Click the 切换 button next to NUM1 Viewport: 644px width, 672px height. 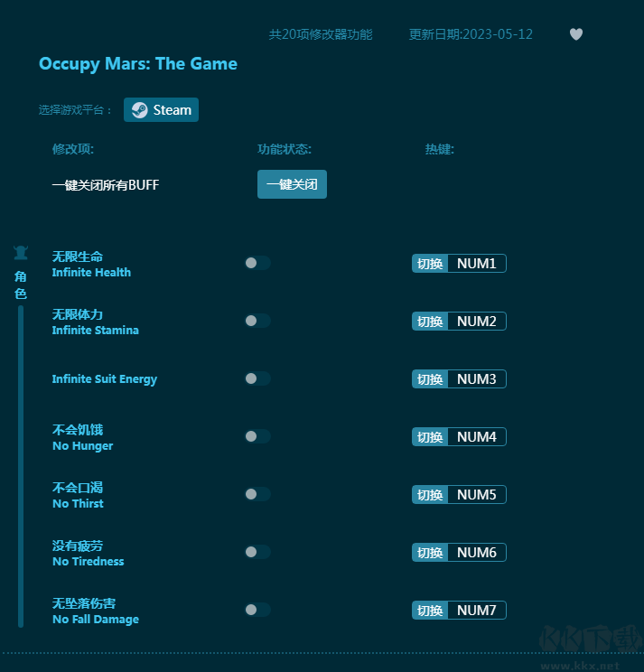point(430,263)
